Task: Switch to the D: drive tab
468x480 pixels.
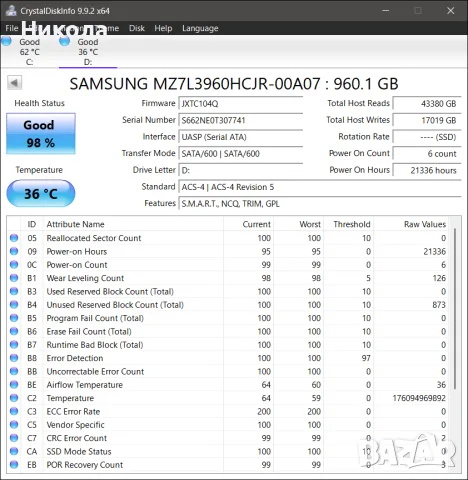Action: 88,52
